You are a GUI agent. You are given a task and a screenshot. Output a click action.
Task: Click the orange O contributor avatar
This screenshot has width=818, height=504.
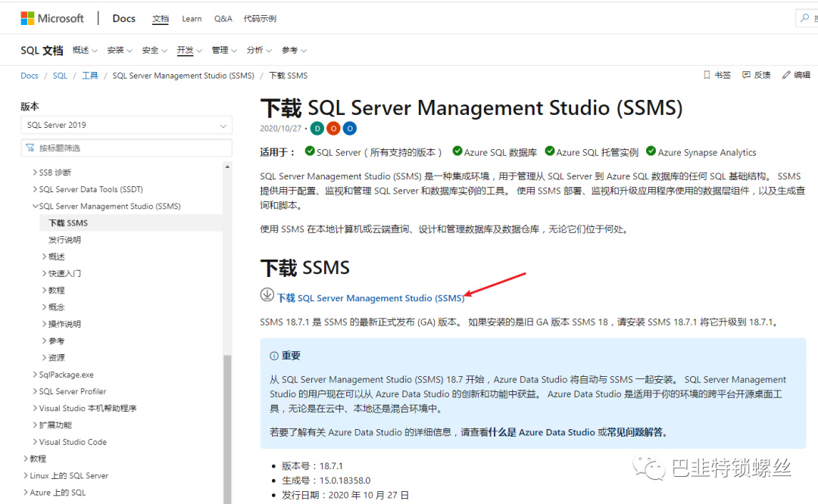coord(333,128)
